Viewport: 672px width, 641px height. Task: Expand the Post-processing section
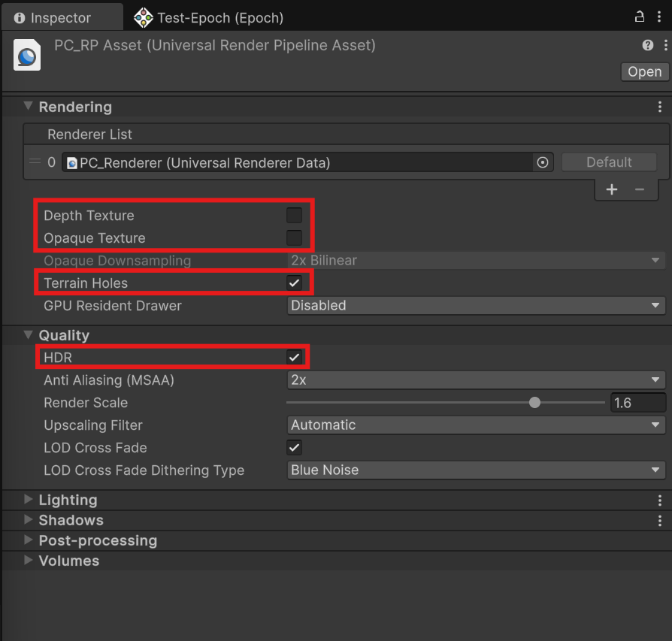(29, 540)
